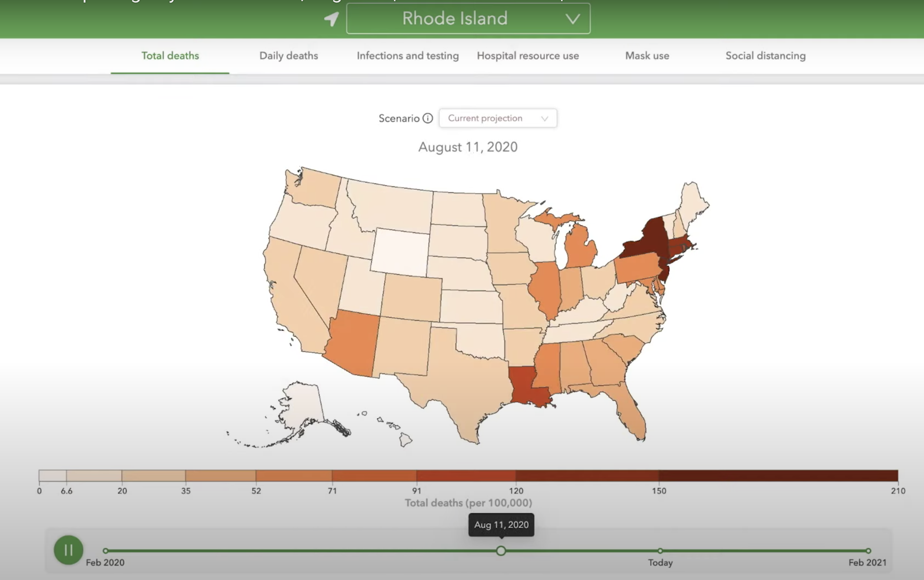Screen dimensions: 924x580
Task: Click the darkest 150–210 legend color segment
Action: coord(778,476)
